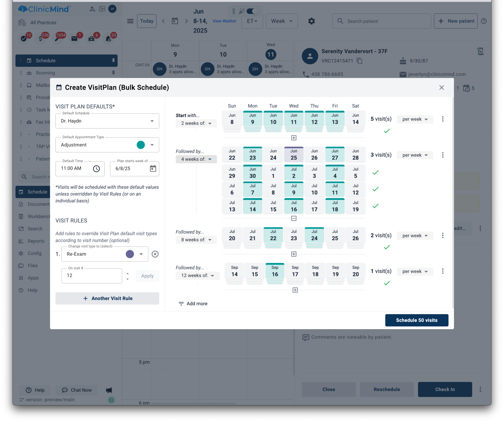Click the On visit # number field

pos(92,276)
